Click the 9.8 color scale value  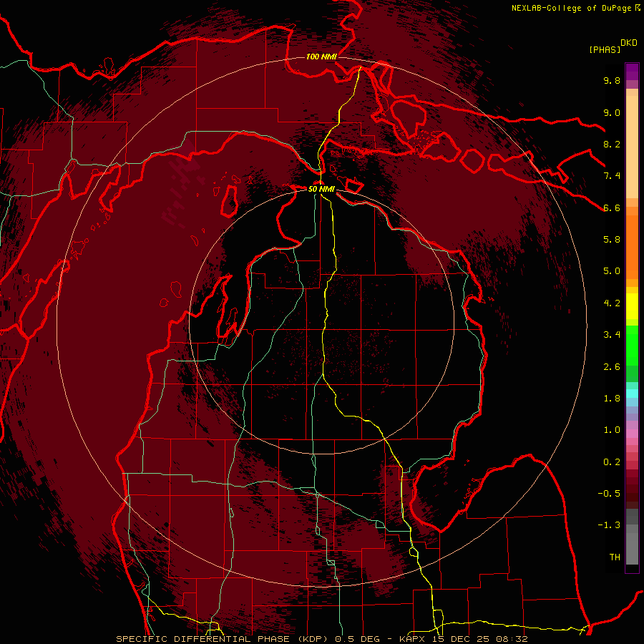[x=612, y=80]
